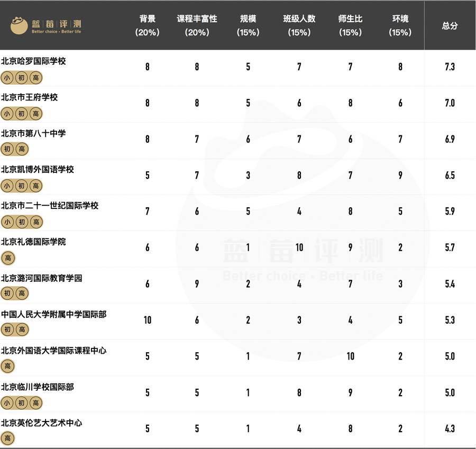Click the 初 badge under 北京潞河国际教育学园
This screenshot has height=449, width=476.
tap(7, 294)
